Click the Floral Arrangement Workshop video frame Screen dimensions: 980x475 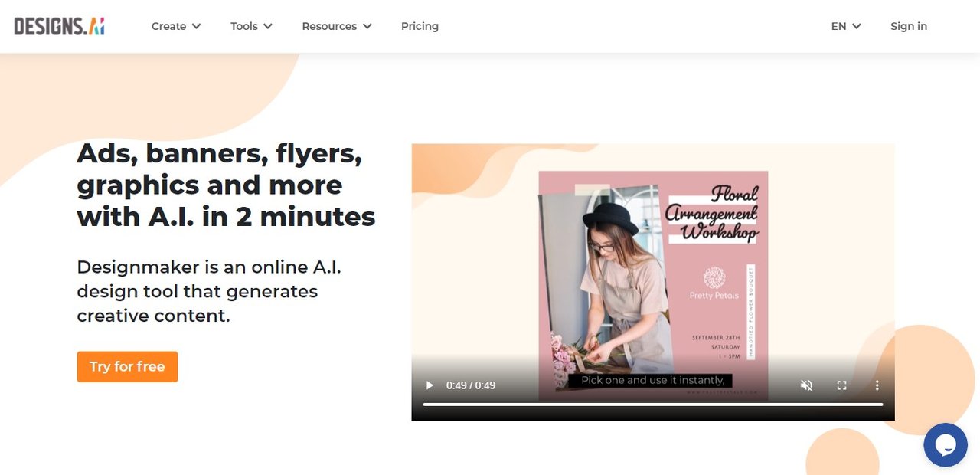pyautogui.click(x=653, y=282)
